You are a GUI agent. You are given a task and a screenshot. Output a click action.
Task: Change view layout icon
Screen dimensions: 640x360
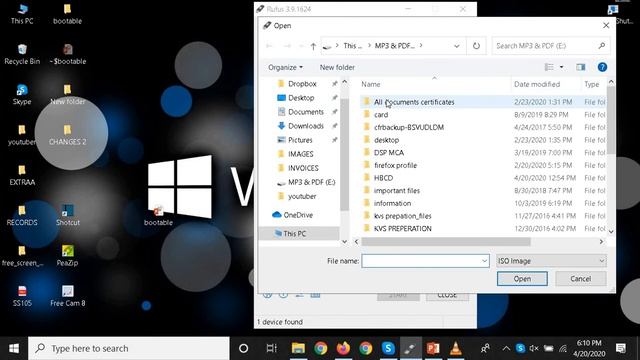coord(549,67)
